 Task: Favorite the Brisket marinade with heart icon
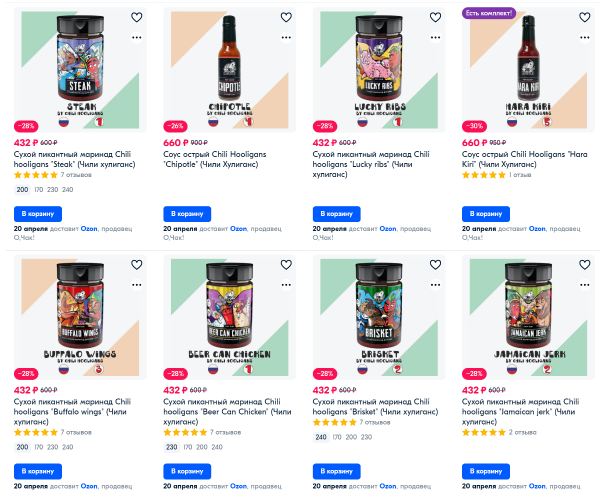[x=435, y=264]
